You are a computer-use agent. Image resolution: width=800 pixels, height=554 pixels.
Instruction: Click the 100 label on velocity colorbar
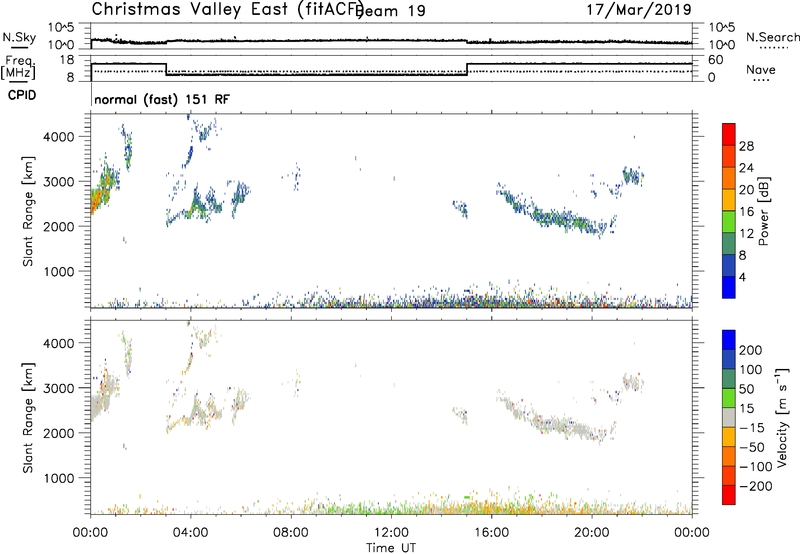[x=751, y=370]
